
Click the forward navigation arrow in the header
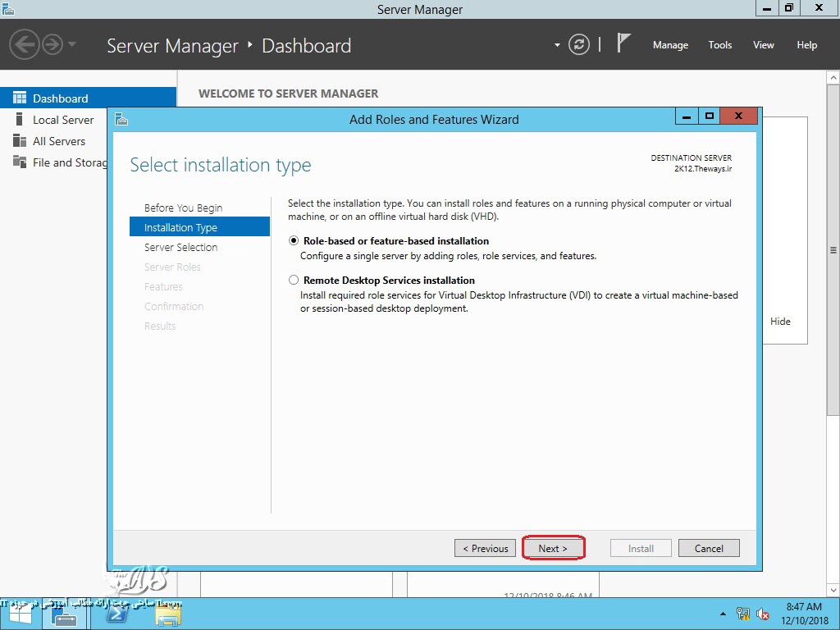[52, 44]
